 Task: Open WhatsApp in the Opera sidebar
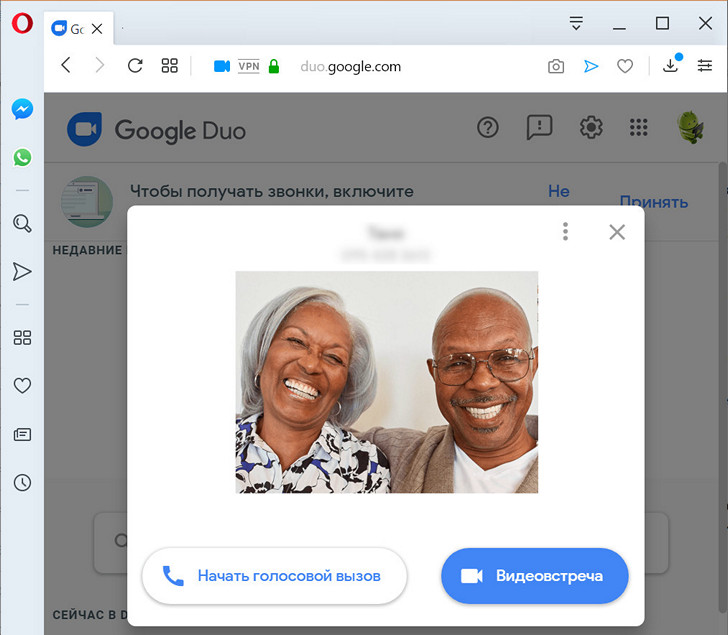coord(22,157)
